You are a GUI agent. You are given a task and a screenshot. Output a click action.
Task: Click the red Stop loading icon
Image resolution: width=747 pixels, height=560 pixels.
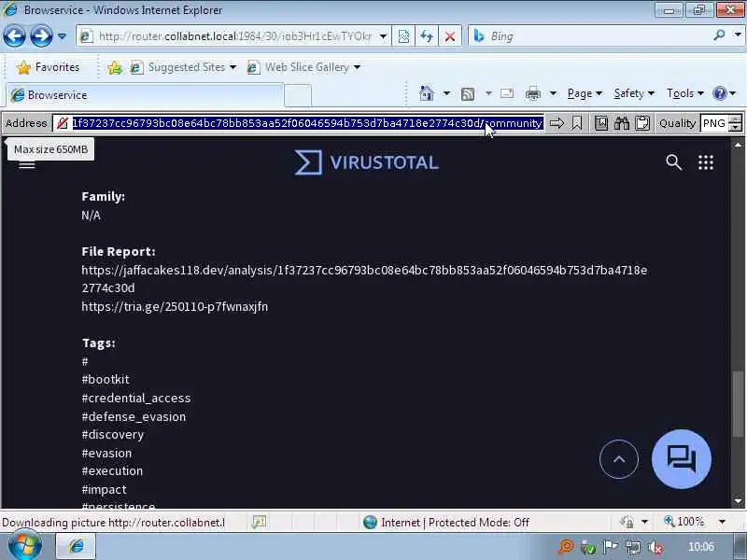click(449, 36)
